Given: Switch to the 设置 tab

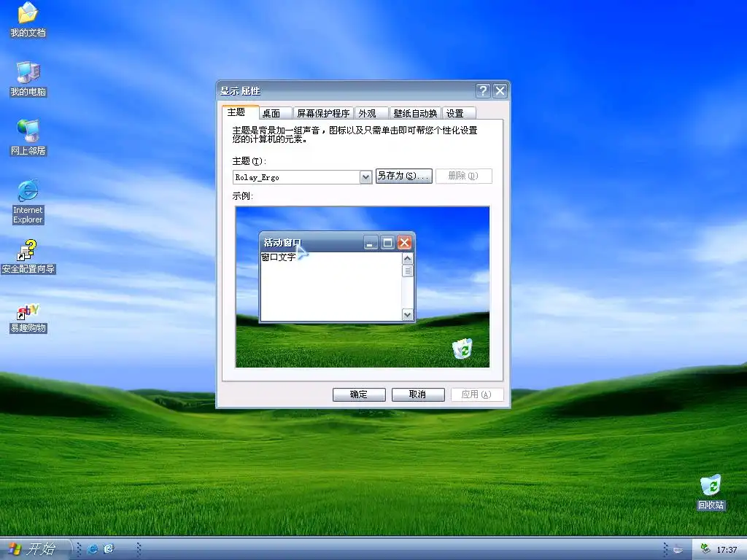Looking at the screenshot, I should (x=460, y=113).
